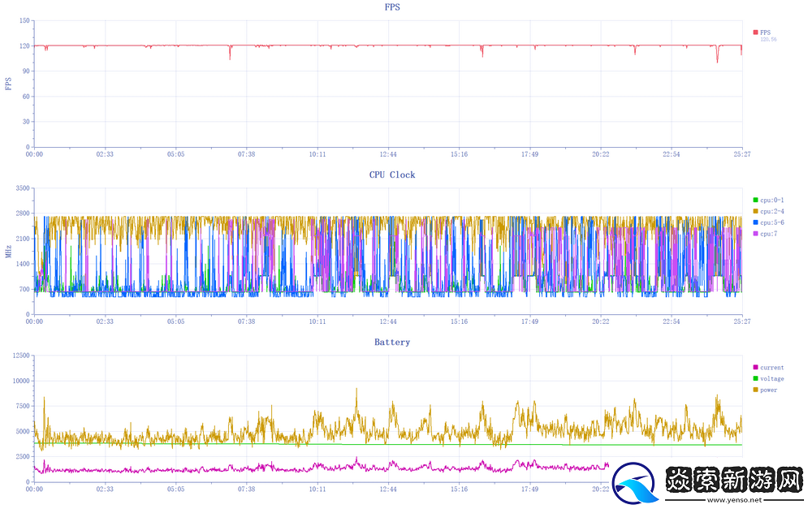Click the blue cpu:5-6 legend item

[x=767, y=222]
